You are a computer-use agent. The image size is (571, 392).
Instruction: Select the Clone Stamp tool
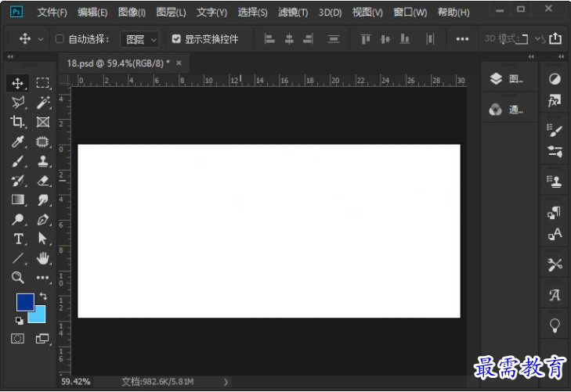(42, 160)
